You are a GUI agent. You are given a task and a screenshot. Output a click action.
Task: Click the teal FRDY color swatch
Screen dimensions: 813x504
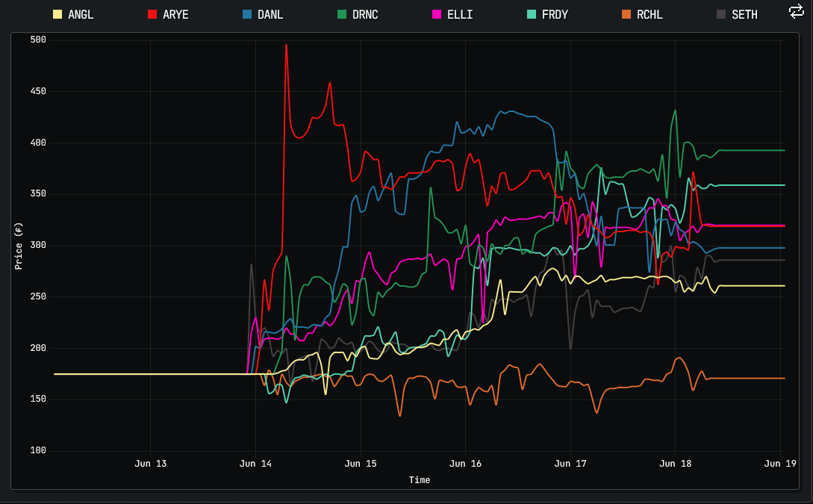(x=532, y=14)
